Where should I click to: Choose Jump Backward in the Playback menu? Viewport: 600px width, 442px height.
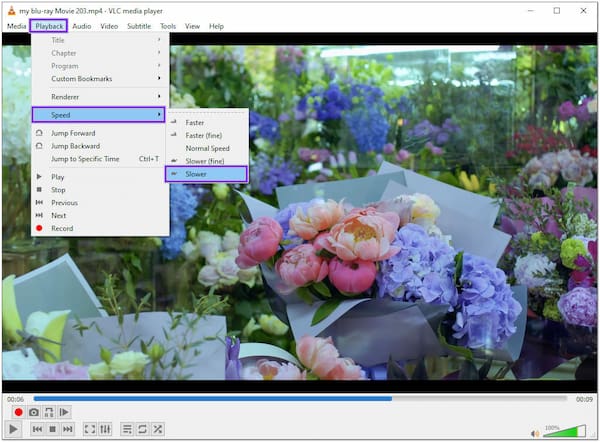100,146
